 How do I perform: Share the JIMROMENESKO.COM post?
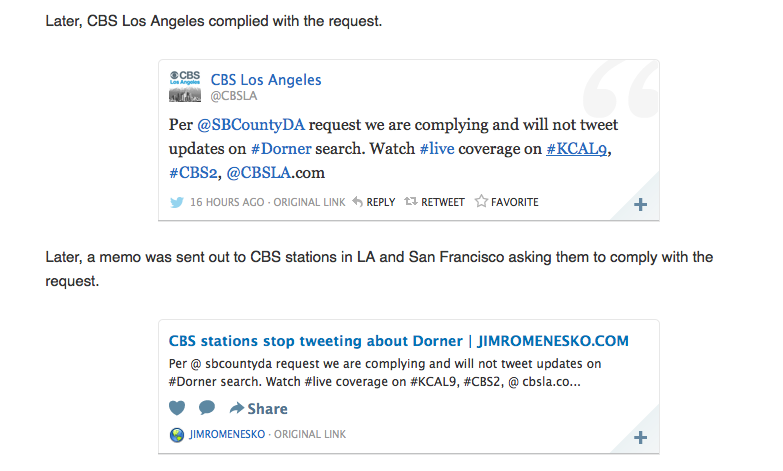point(258,408)
